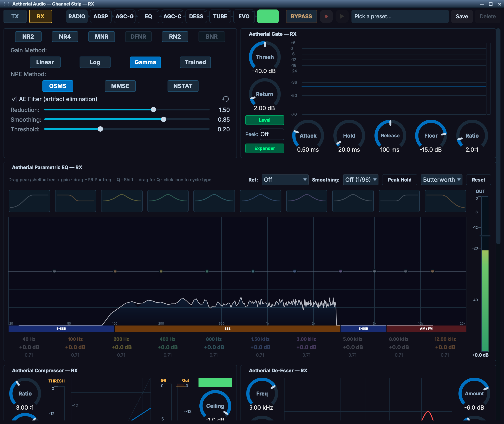504x424 pixels.
Task: Click the right-side vertical scrollbar
Action: (x=498, y=136)
